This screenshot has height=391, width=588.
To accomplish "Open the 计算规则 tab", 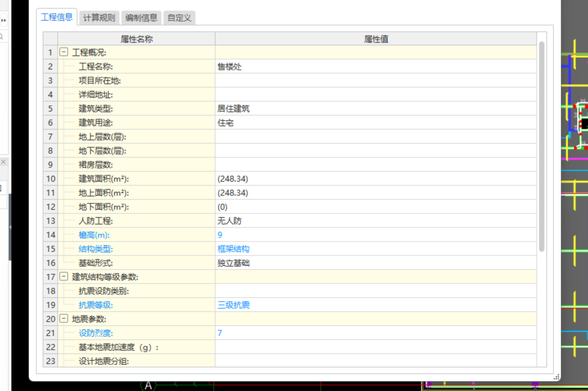I will 99,18.
